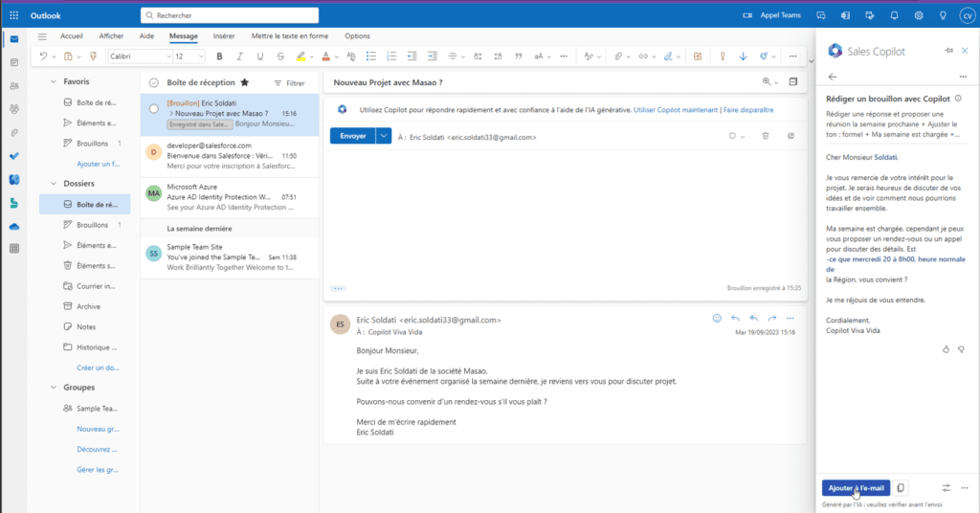The image size is (980, 513).
Task: Open the Mail module in left rail
Action: (x=14, y=38)
